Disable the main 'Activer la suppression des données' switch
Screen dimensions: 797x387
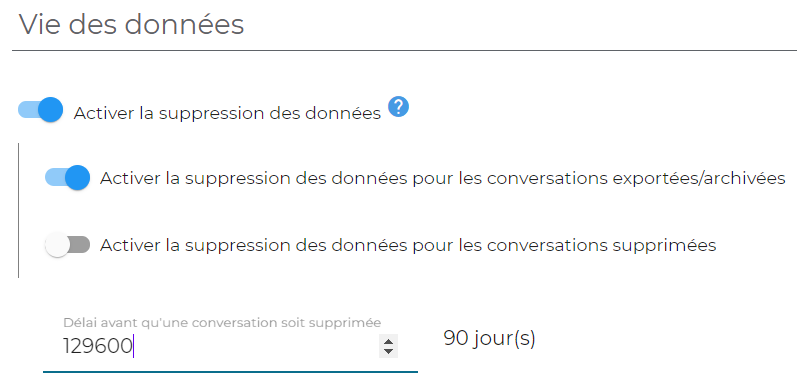tap(41, 110)
